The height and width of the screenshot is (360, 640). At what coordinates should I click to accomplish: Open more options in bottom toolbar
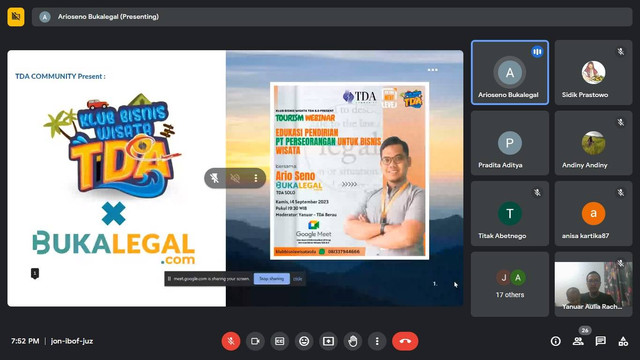click(x=377, y=341)
